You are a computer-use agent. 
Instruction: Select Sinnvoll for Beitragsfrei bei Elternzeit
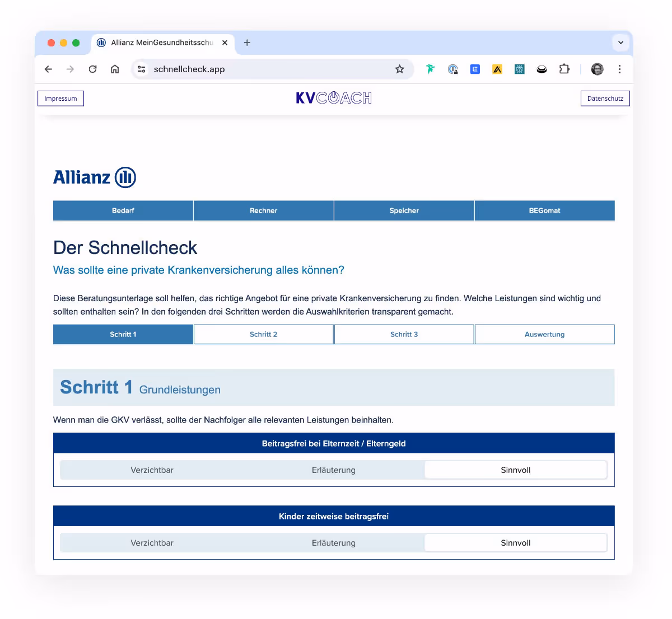(x=515, y=470)
